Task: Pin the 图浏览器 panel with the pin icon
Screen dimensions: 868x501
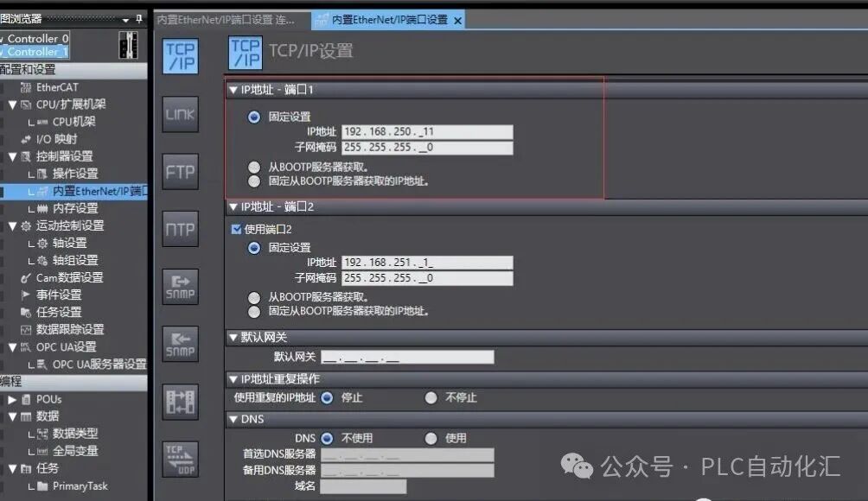Action: coord(139,19)
